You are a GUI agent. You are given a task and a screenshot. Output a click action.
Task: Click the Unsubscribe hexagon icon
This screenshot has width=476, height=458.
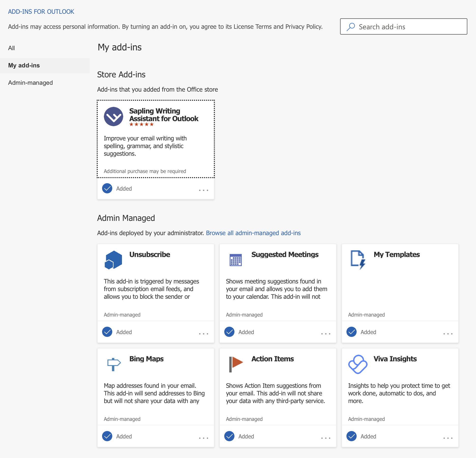(x=113, y=260)
